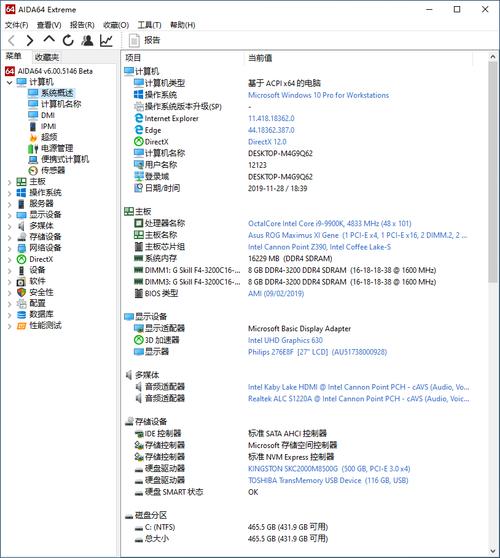This screenshot has width=500, height=558.
Task: Expand the DirectX tree node
Action: tap(10, 259)
